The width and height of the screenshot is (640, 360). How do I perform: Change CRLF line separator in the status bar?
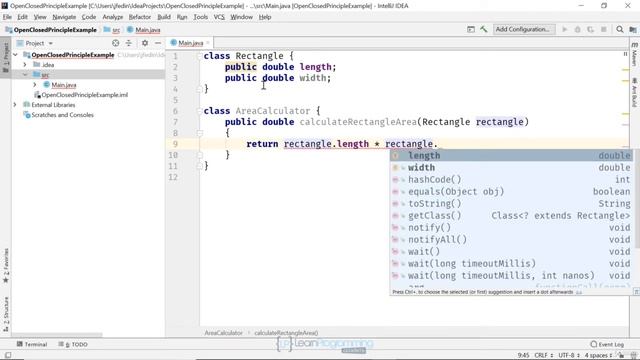pyautogui.click(x=543, y=355)
